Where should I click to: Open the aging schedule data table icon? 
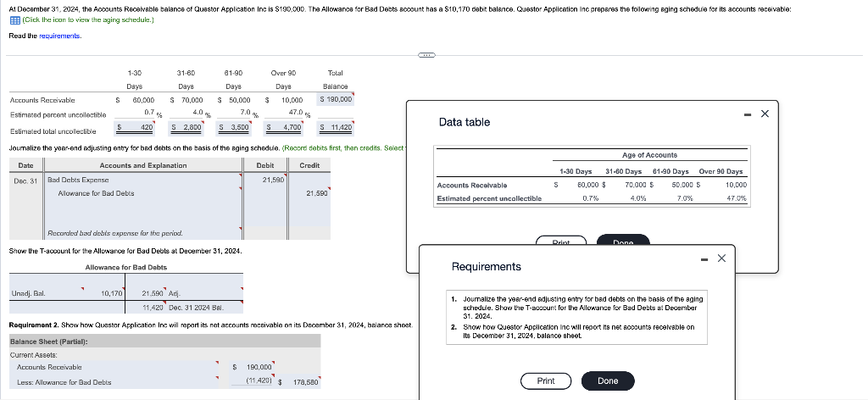pyautogui.click(x=15, y=20)
